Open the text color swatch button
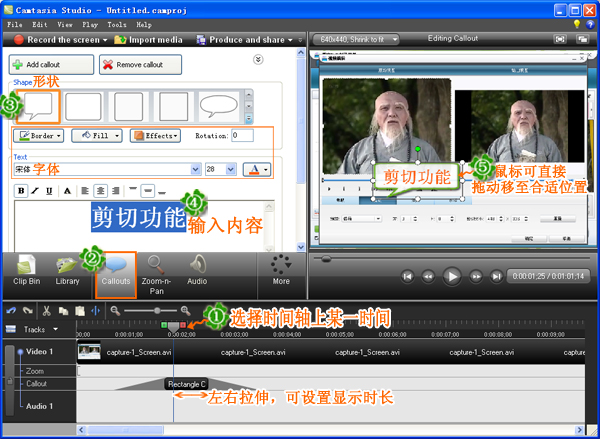 click(x=257, y=169)
